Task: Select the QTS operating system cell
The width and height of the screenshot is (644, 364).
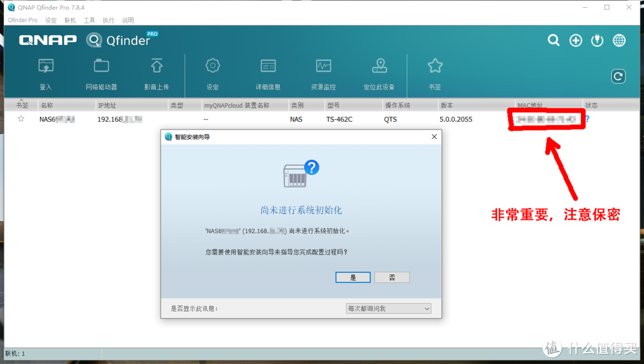Action: [390, 119]
